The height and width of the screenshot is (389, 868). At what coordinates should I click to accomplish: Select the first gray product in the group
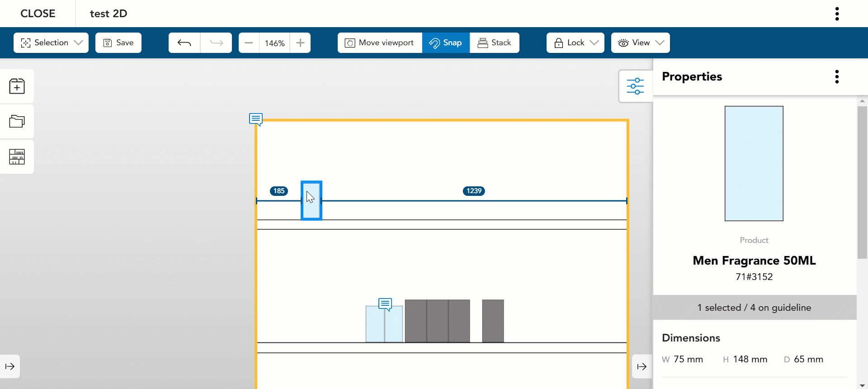(416, 321)
